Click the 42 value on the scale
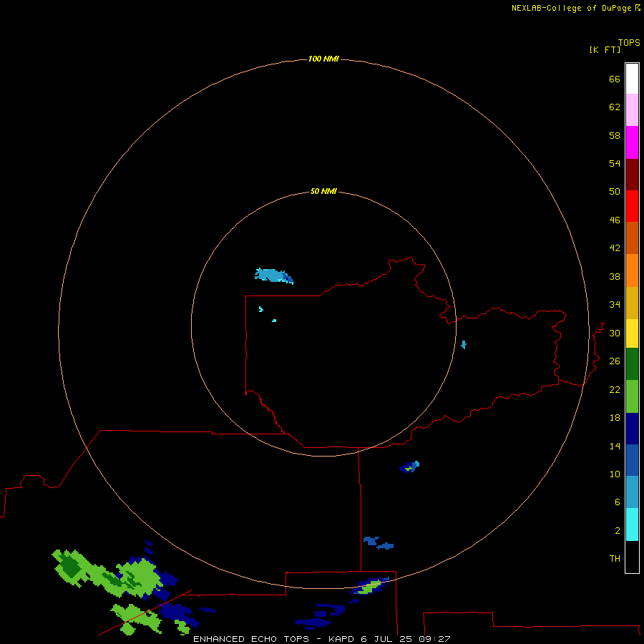644x644 pixels. [x=615, y=248]
